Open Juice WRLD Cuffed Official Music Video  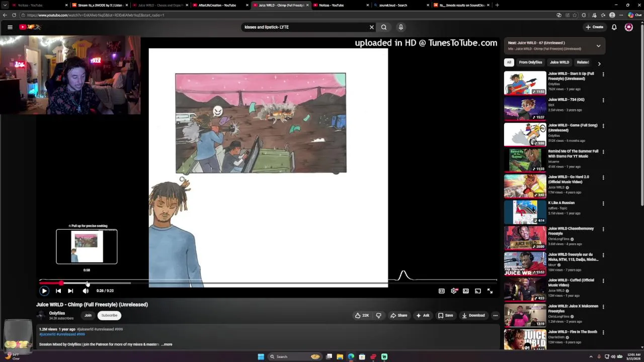(571, 283)
